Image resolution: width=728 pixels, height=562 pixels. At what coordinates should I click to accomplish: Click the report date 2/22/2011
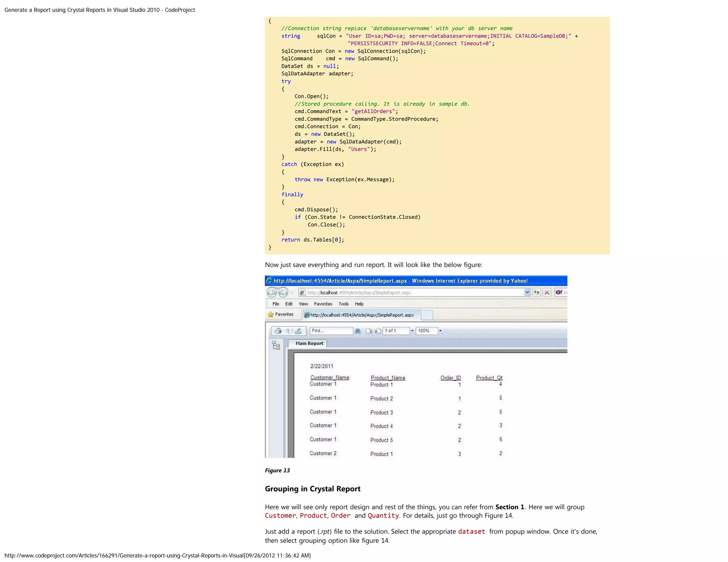322,366
